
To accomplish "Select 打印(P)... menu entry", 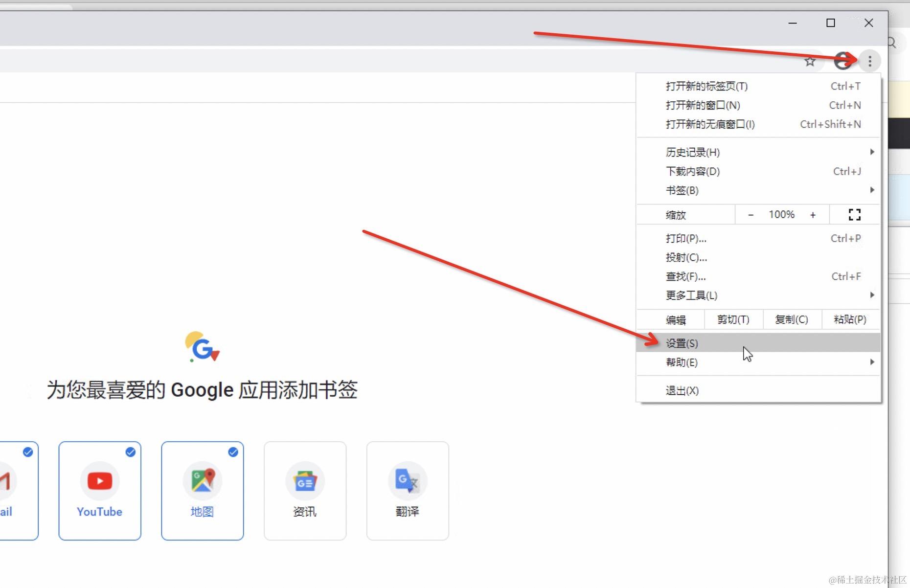I will [758, 238].
